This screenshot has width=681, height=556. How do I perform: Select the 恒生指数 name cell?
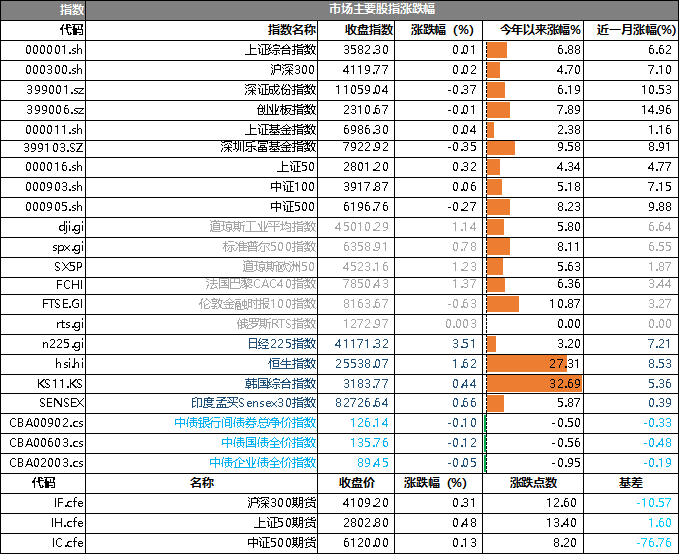pyautogui.click(x=202, y=364)
